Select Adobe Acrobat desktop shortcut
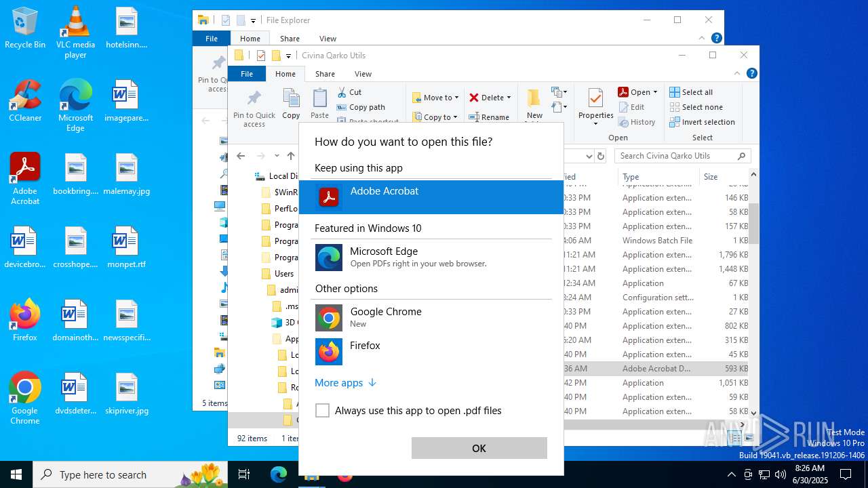Viewport: 868px width, 488px height. click(25, 179)
